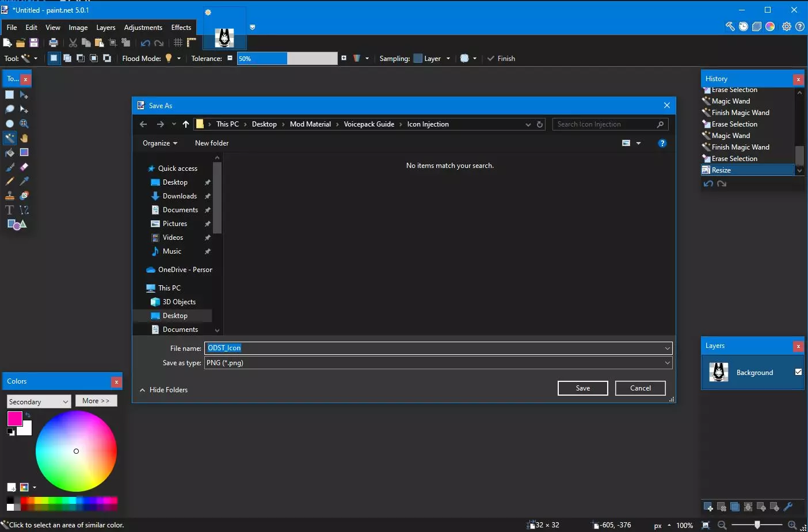Toggle the Colors window via color wheel icon
Viewport: 808px width, 532px height.
[770, 26]
